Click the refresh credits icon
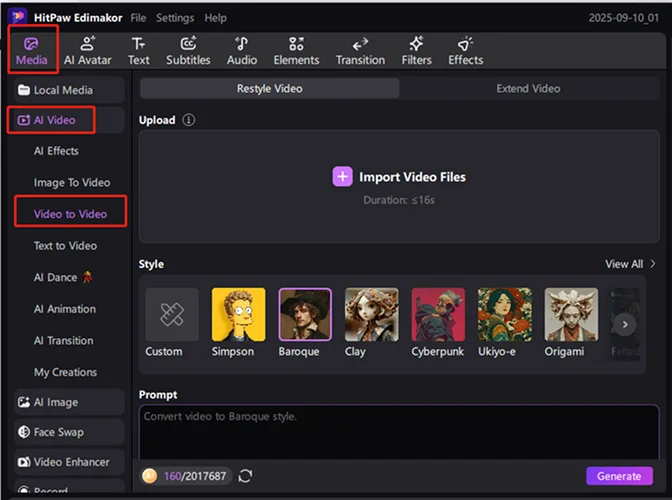The width and height of the screenshot is (672, 500). (x=245, y=476)
